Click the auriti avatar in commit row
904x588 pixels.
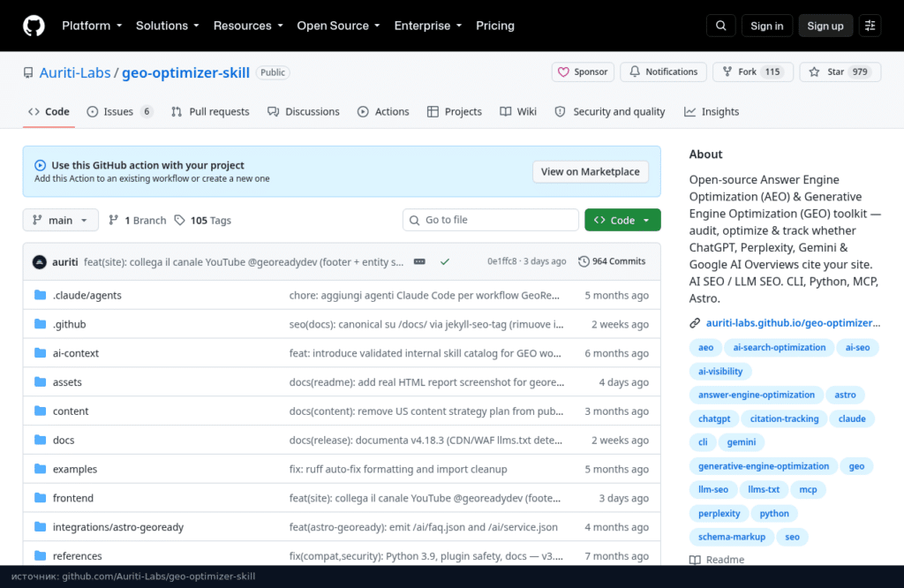click(39, 262)
